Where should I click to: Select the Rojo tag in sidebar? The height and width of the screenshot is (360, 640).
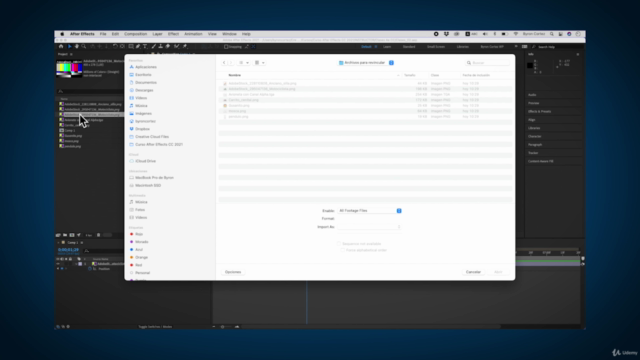(x=139, y=234)
